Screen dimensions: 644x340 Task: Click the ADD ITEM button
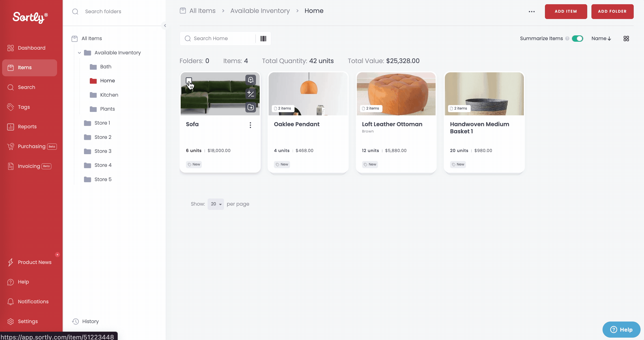click(566, 11)
